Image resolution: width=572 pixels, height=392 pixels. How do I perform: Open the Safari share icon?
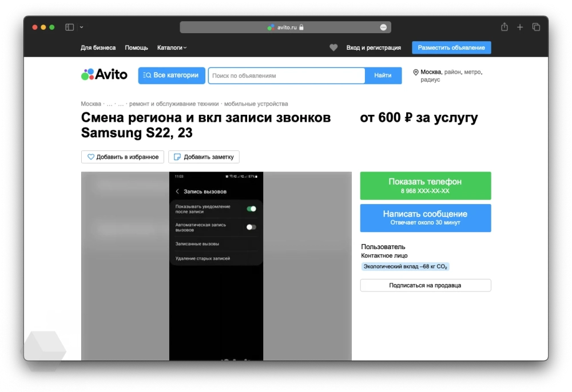(x=504, y=27)
